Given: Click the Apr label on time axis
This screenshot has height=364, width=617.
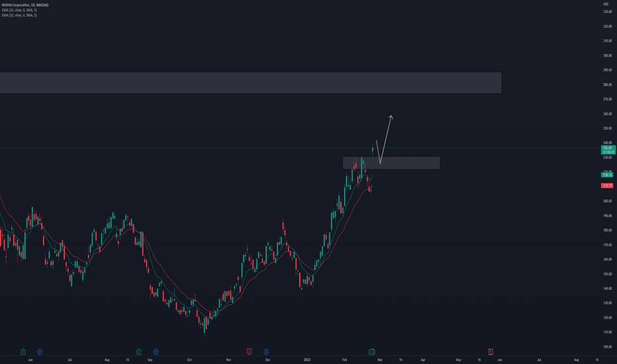Looking at the screenshot, I should 423,359.
